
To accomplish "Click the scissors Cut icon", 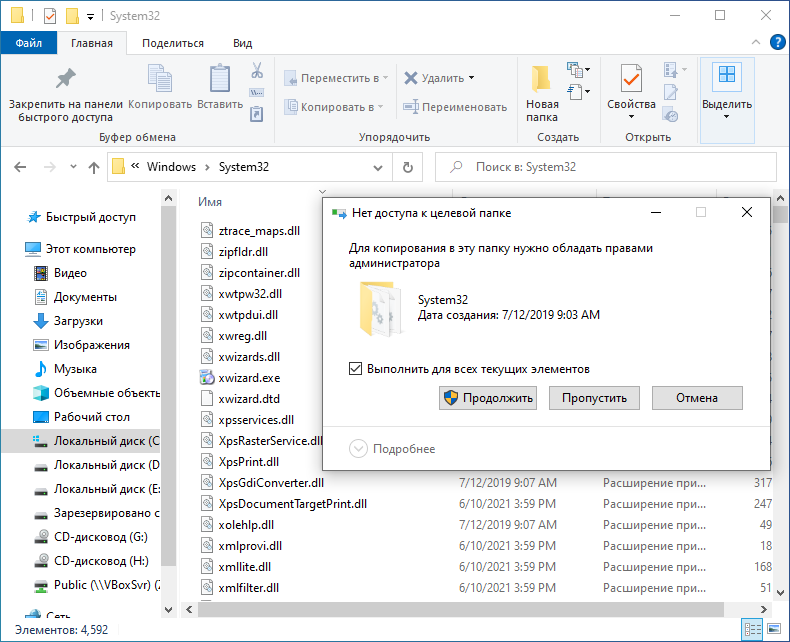I will (257, 70).
